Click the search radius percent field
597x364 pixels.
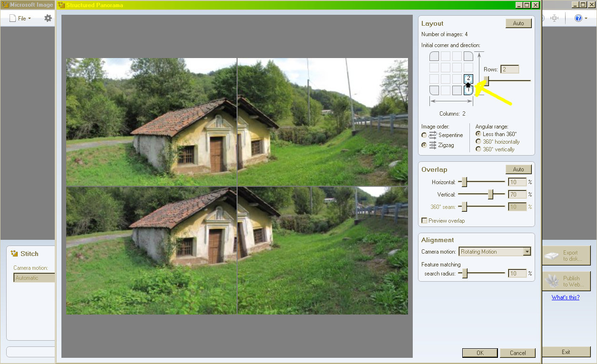point(517,274)
